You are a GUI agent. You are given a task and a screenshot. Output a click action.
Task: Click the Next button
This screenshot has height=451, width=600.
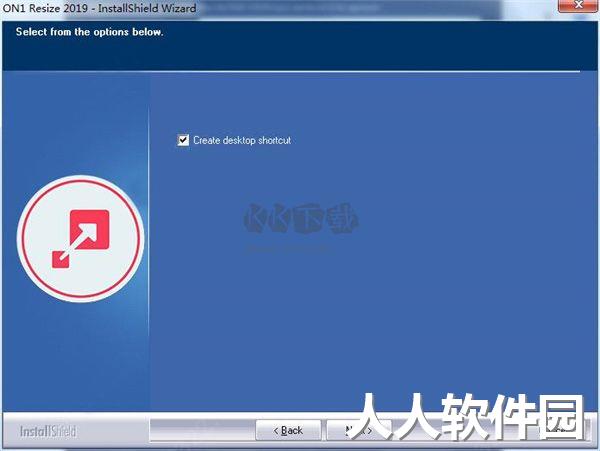click(359, 430)
